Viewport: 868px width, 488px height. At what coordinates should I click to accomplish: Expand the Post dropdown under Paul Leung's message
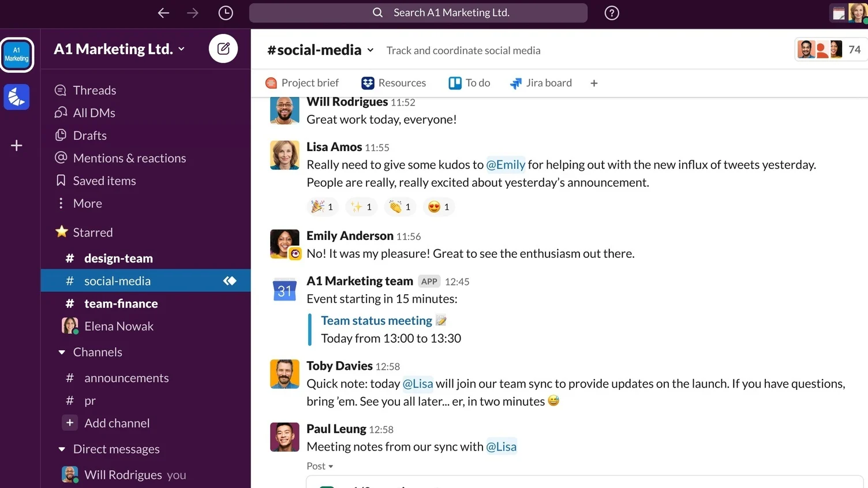[319, 466]
